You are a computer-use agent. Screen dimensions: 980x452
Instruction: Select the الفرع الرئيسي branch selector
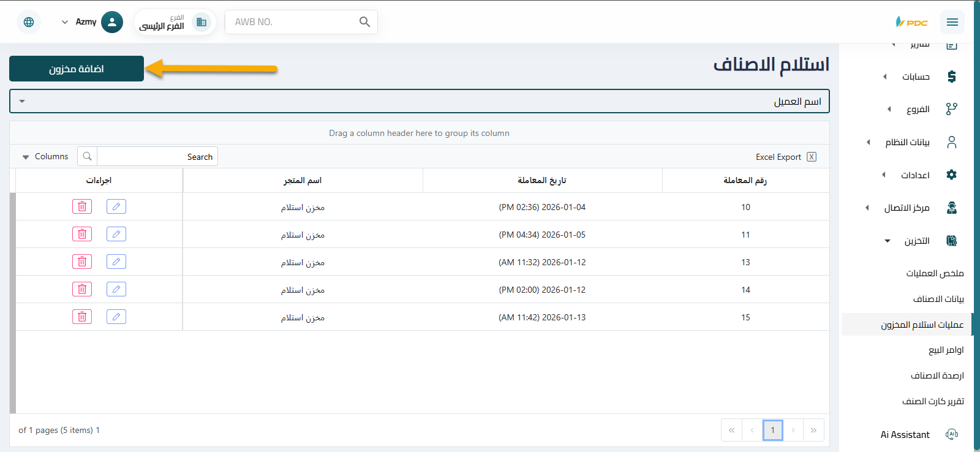tap(175, 22)
